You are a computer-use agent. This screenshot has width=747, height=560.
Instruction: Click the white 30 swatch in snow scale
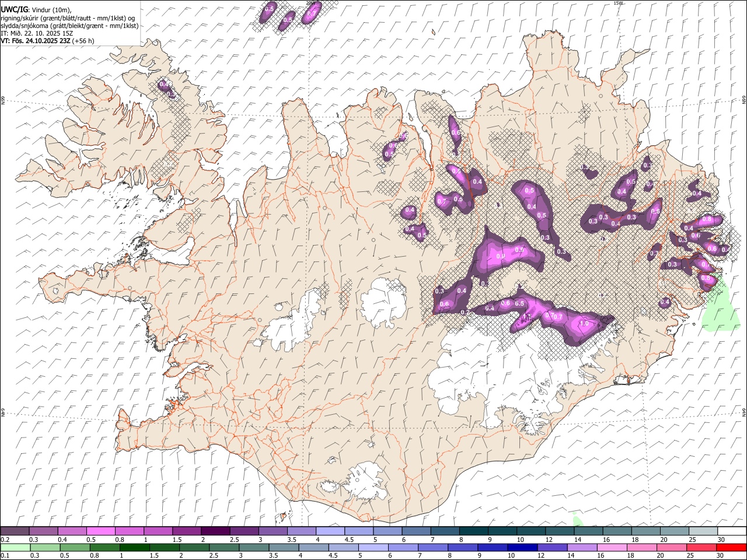(x=732, y=531)
